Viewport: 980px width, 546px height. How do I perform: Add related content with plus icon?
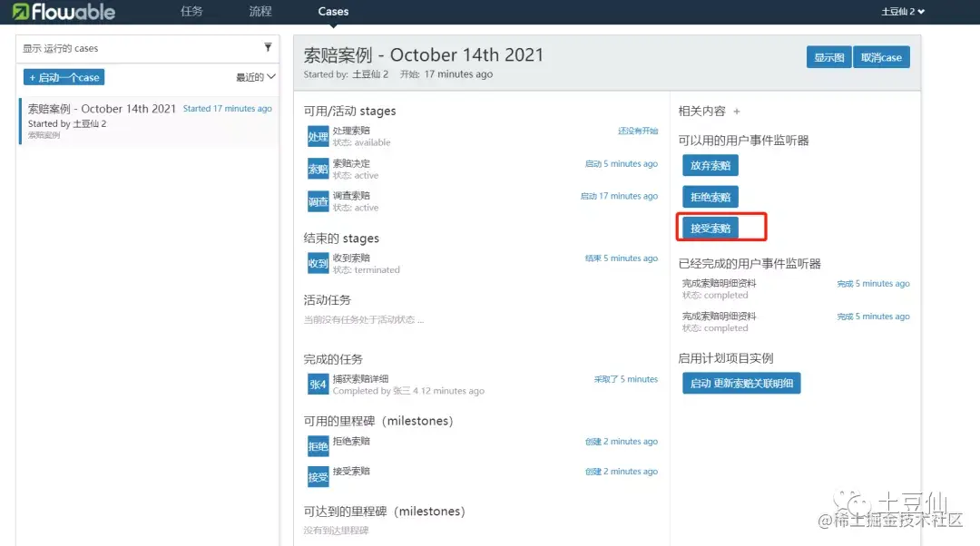737,112
